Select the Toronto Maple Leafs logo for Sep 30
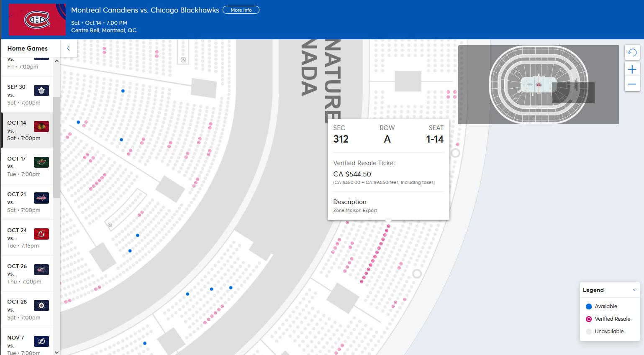644x355 pixels. (x=41, y=91)
